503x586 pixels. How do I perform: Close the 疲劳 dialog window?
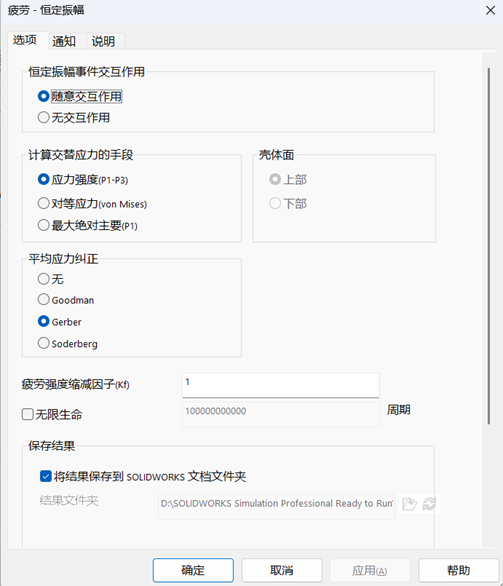tap(490, 10)
